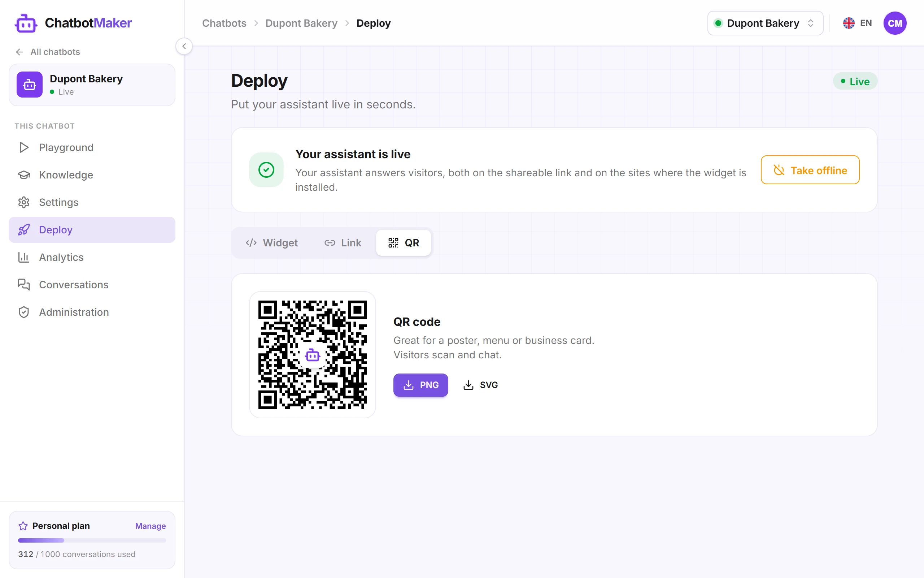Open the Dupont Bakery chatbot switcher dropdown
Image resolution: width=924 pixels, height=578 pixels.
(x=765, y=23)
